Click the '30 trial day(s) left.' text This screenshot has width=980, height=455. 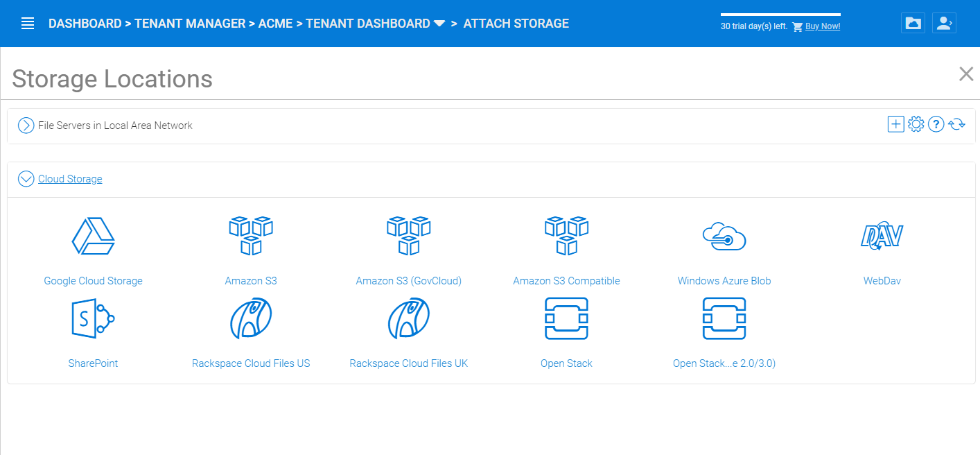coord(754,27)
